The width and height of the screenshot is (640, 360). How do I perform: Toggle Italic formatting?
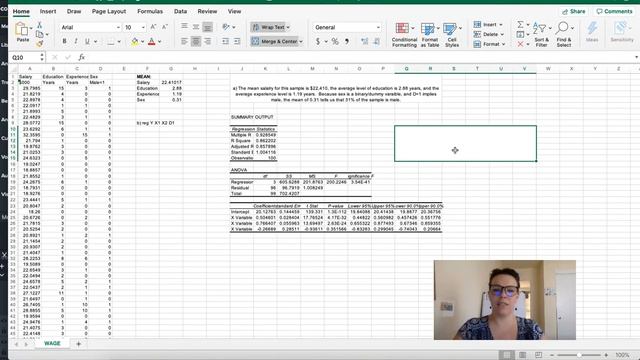(76, 41)
